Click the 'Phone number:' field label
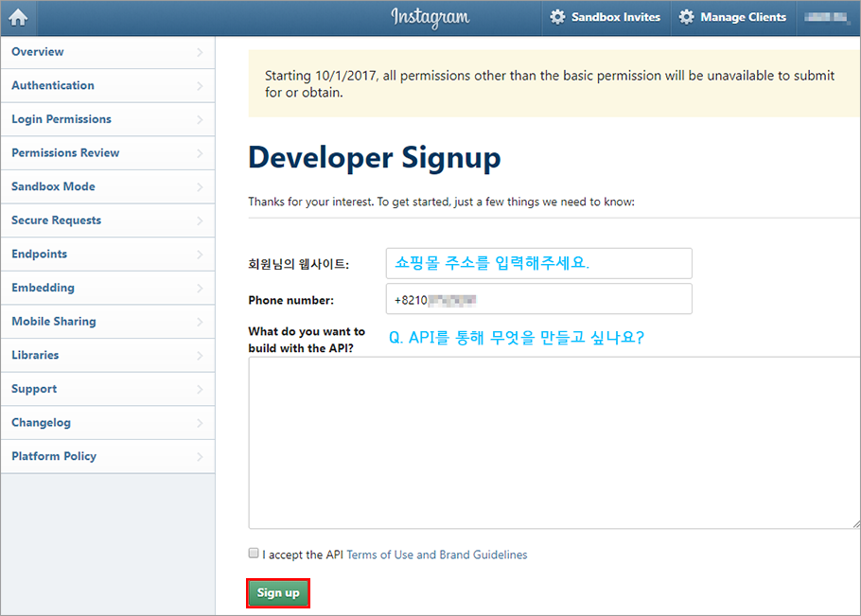861x616 pixels. [x=291, y=300]
